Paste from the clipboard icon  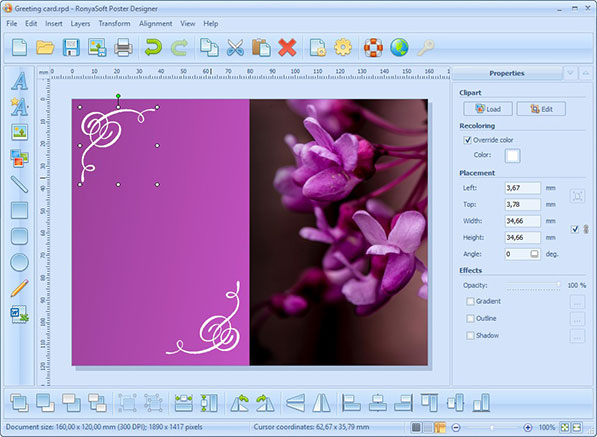tap(261, 48)
